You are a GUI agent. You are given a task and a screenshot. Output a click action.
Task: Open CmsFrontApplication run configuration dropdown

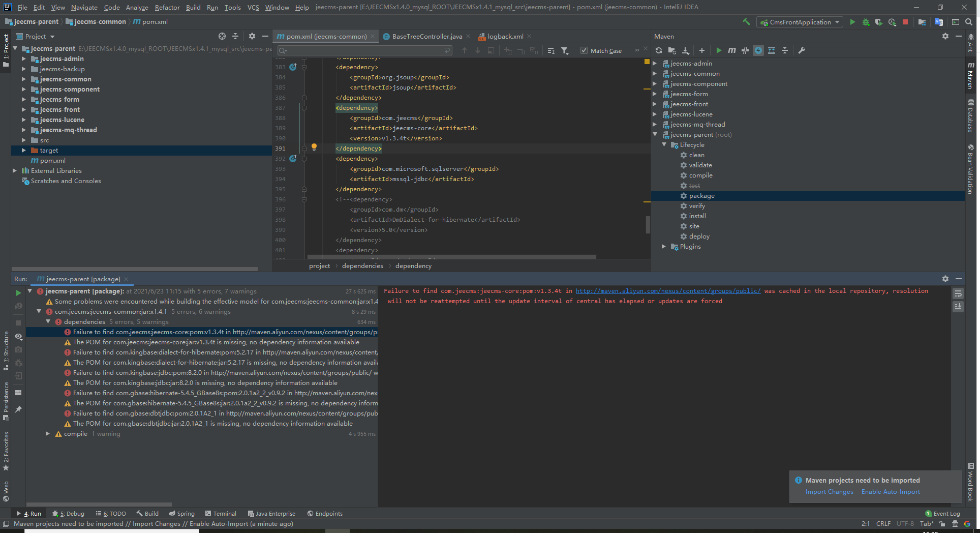click(800, 22)
